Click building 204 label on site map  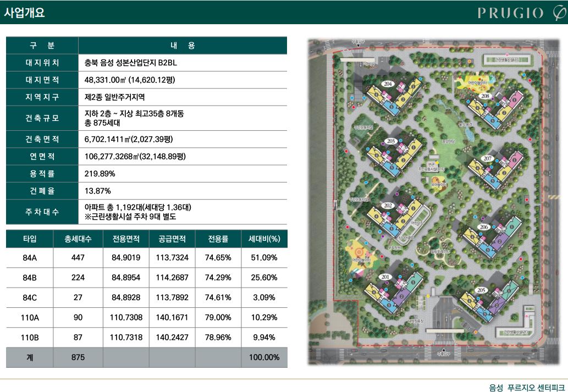(388, 84)
